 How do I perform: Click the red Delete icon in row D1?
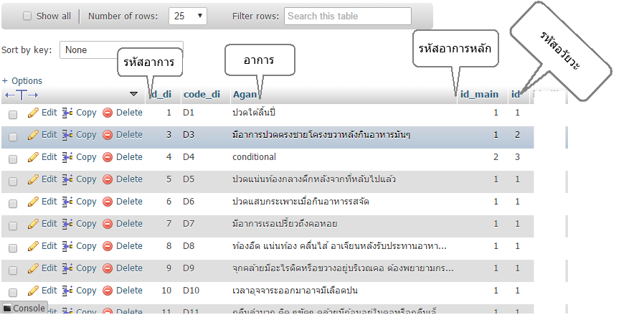click(108, 113)
